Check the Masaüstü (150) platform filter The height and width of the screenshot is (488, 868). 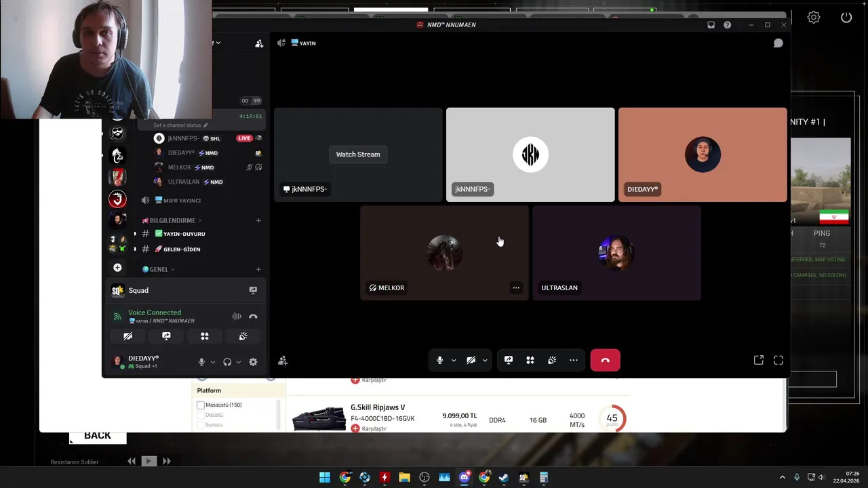pyautogui.click(x=201, y=405)
